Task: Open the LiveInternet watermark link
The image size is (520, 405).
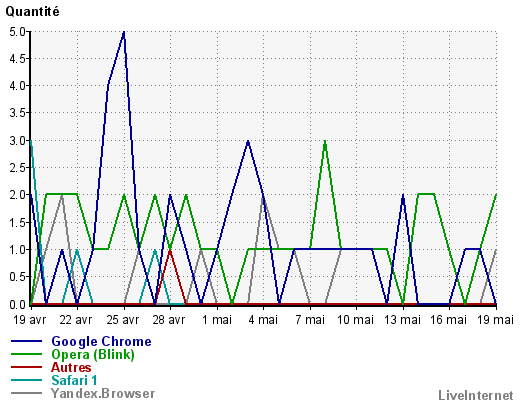Action: 476,395
